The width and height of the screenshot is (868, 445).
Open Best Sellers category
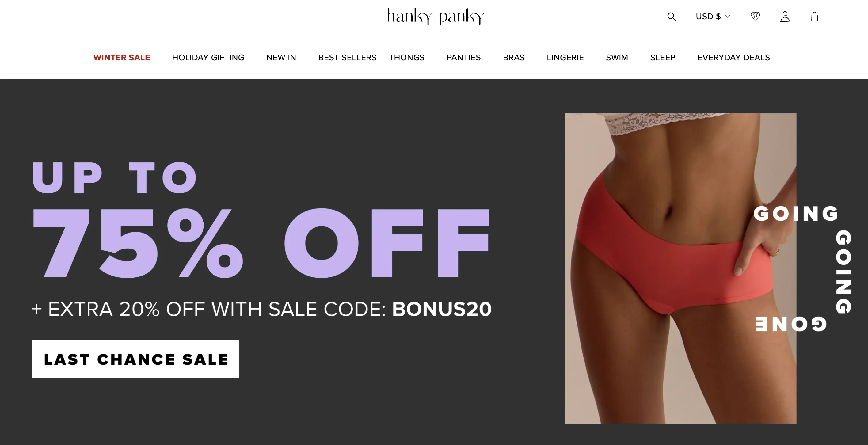click(x=347, y=58)
